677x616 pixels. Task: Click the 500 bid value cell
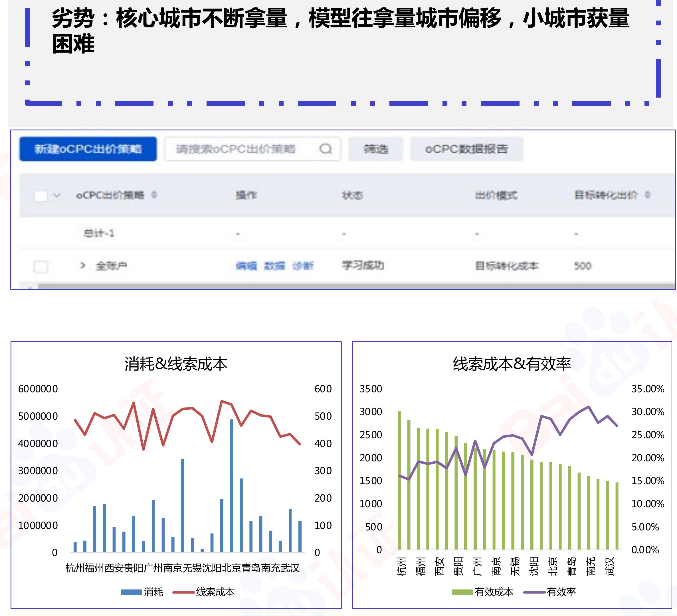click(583, 266)
